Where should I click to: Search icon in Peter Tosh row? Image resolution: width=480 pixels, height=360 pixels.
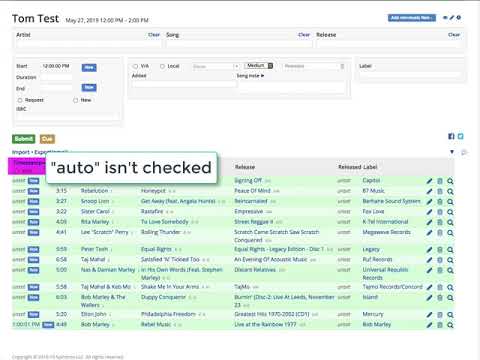(450, 250)
